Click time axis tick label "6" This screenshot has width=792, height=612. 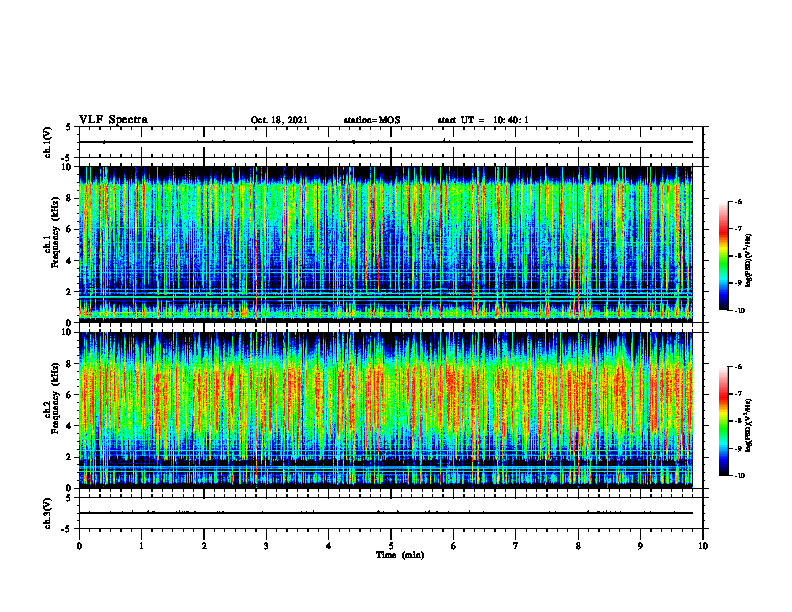click(x=454, y=546)
